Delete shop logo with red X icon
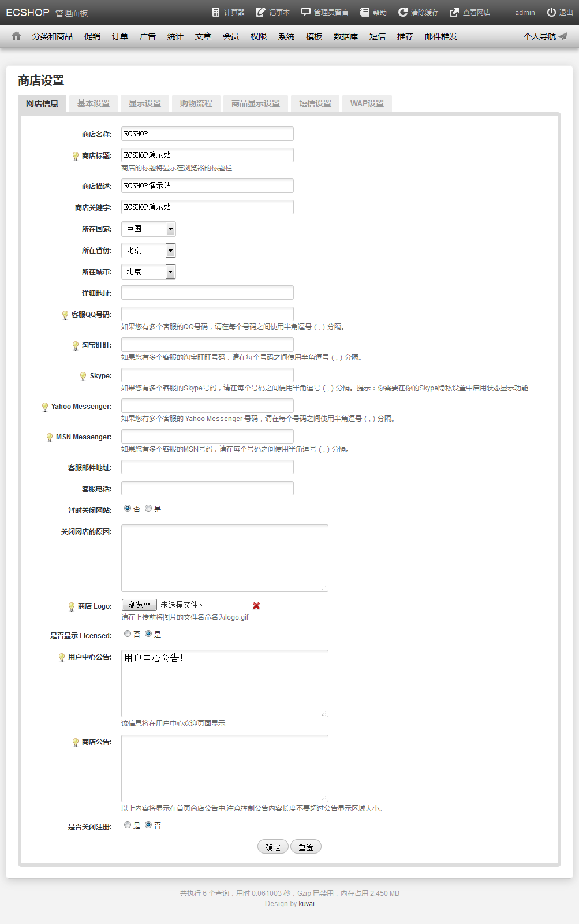579x924 pixels. point(256,606)
